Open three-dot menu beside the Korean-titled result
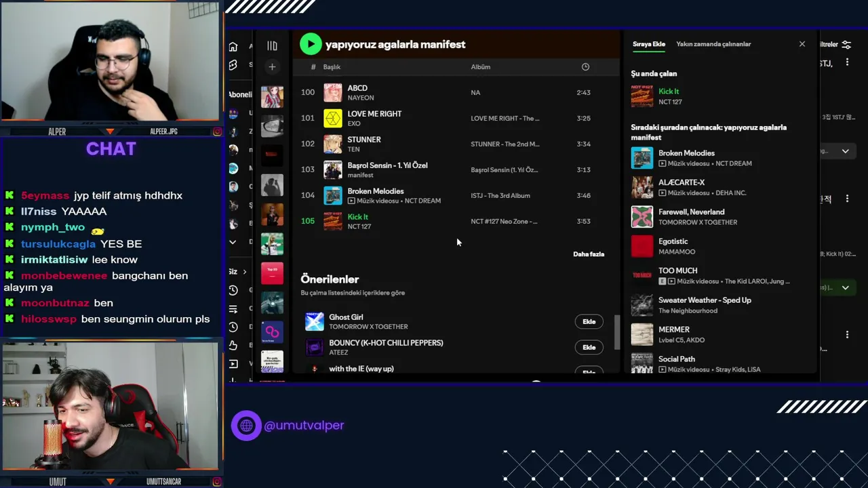This screenshot has height=488, width=868. (x=847, y=199)
